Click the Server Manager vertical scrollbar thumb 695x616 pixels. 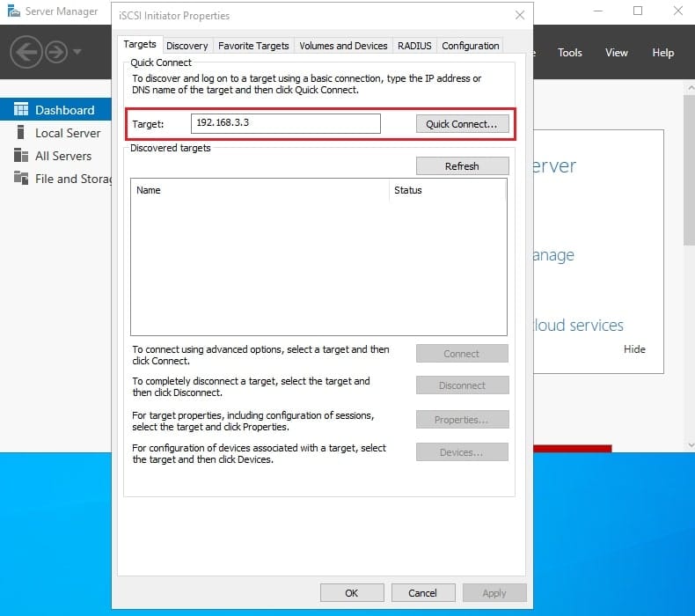pos(689,170)
